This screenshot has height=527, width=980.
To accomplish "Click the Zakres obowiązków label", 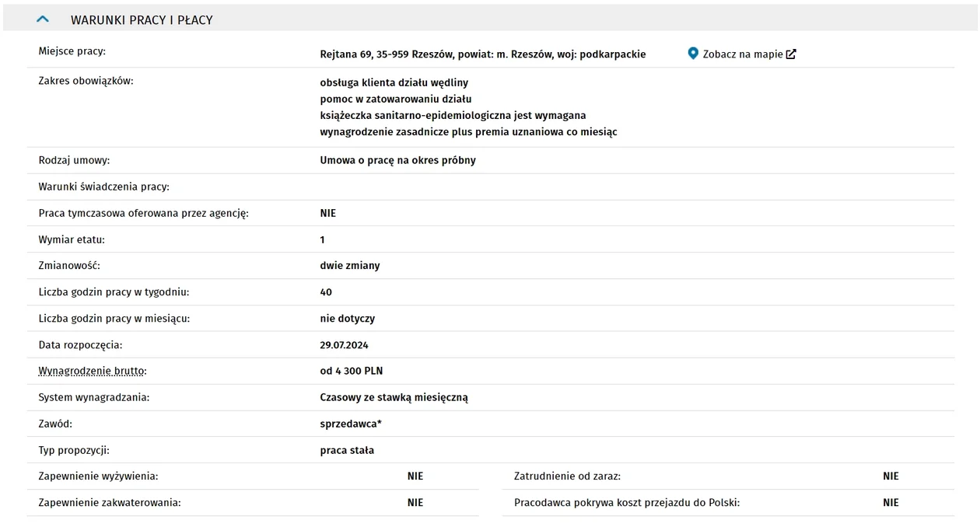I will 86,81.
